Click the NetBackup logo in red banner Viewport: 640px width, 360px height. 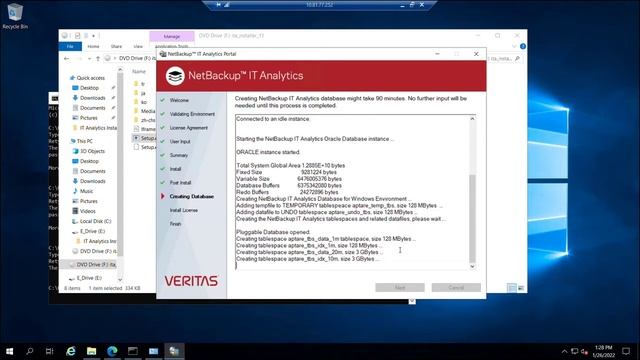click(175, 76)
